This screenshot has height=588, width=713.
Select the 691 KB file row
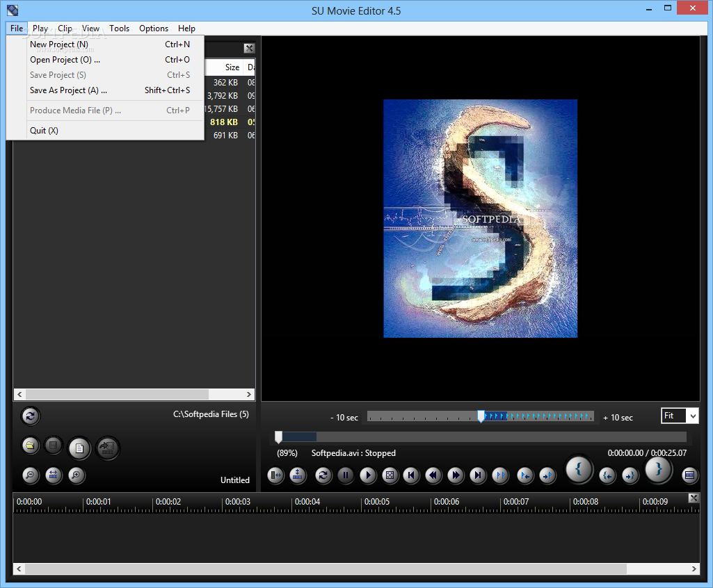pos(230,135)
